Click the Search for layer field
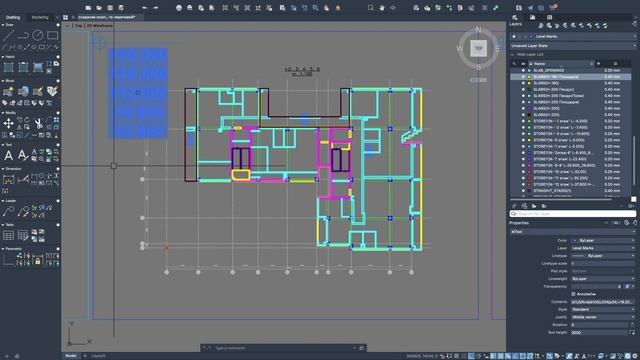Screen dimensions: 640x360 pyautogui.click(x=573, y=213)
